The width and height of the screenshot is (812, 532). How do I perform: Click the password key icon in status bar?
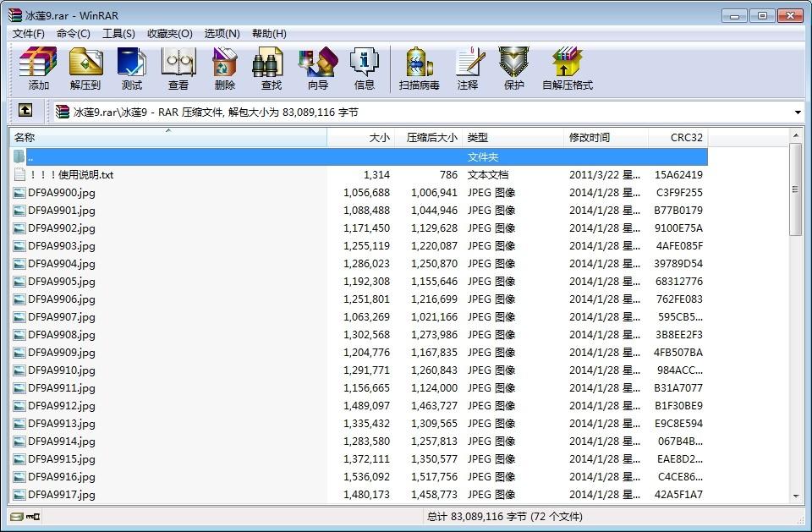click(32, 517)
